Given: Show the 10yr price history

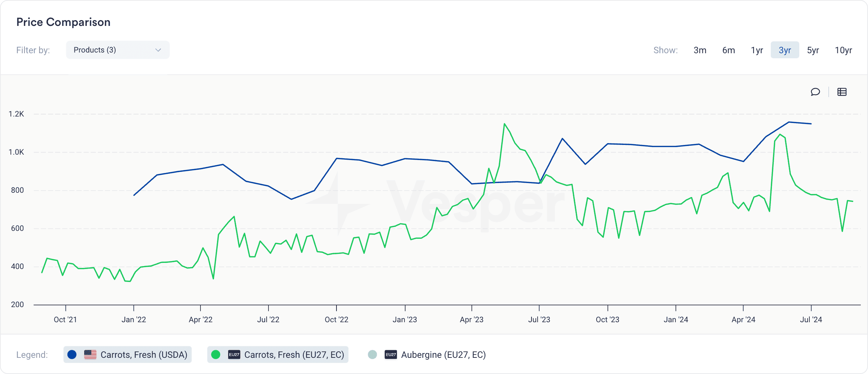Looking at the screenshot, I should click(843, 50).
